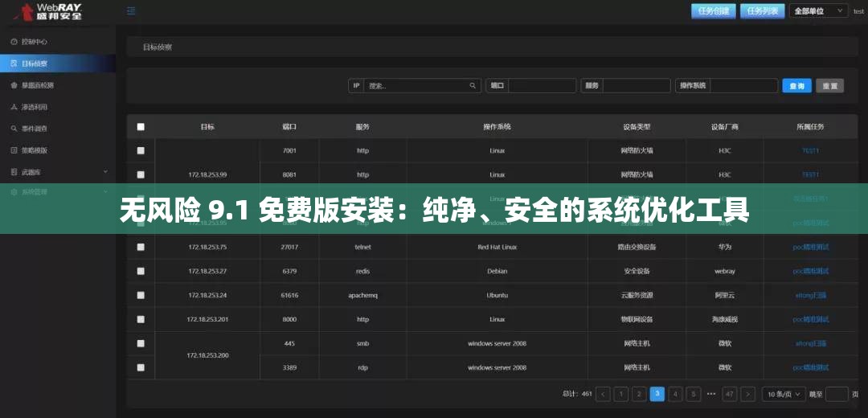Click the test user name at top right
868x418 pixels.
coord(858,11)
